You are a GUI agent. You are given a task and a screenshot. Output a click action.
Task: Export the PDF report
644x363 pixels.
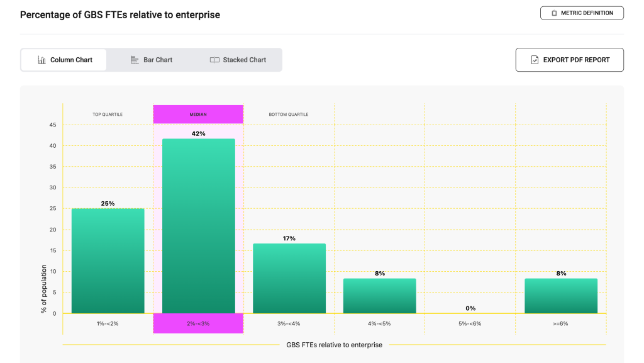pyautogui.click(x=570, y=60)
